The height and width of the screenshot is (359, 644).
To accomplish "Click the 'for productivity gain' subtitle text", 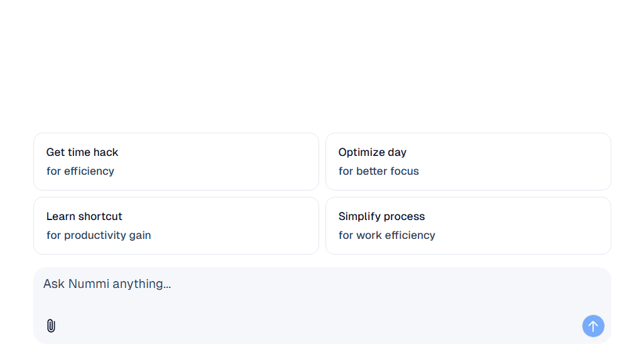I will [99, 235].
